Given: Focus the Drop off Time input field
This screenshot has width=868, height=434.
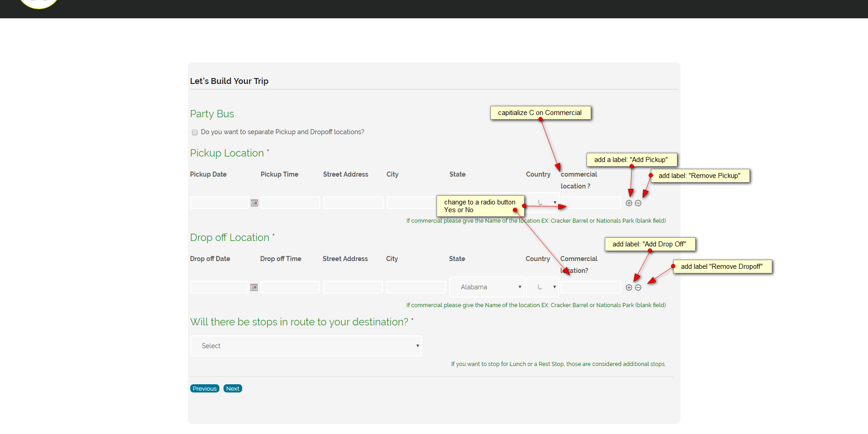Looking at the screenshot, I should pos(290,287).
